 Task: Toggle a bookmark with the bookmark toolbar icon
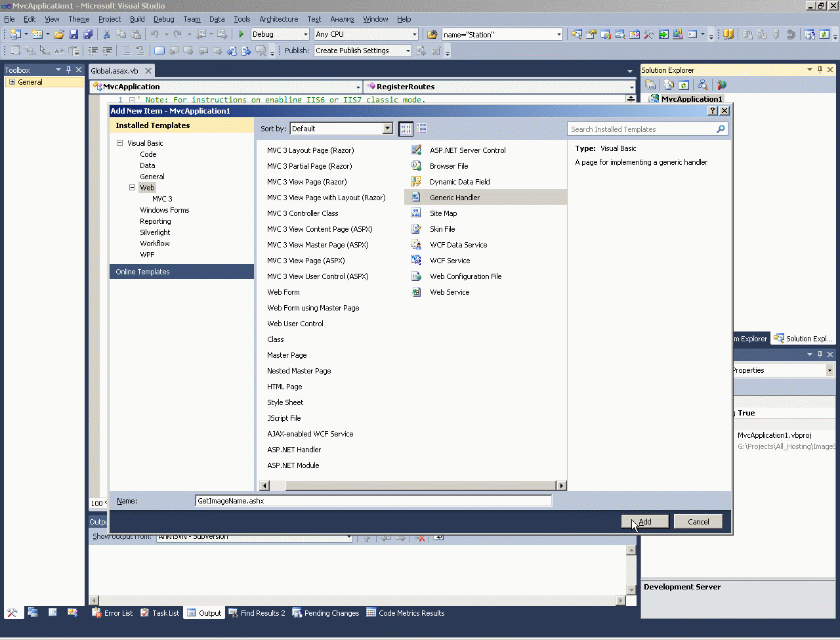point(159,51)
